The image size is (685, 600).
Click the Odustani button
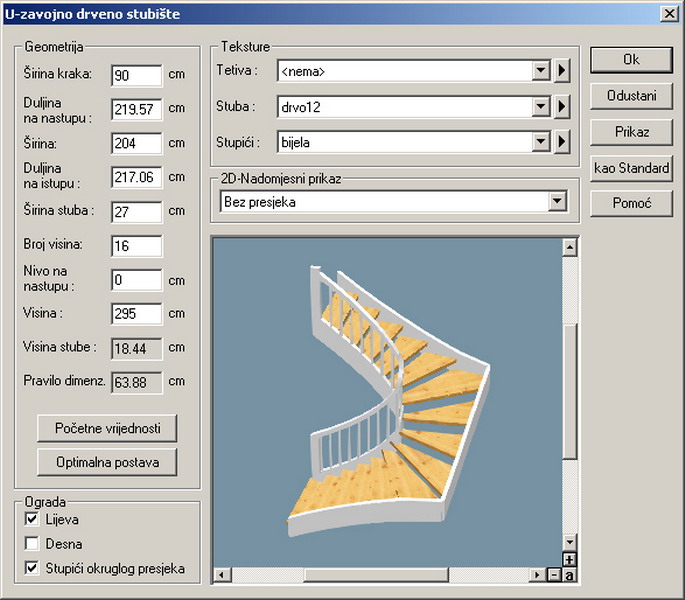(631, 96)
